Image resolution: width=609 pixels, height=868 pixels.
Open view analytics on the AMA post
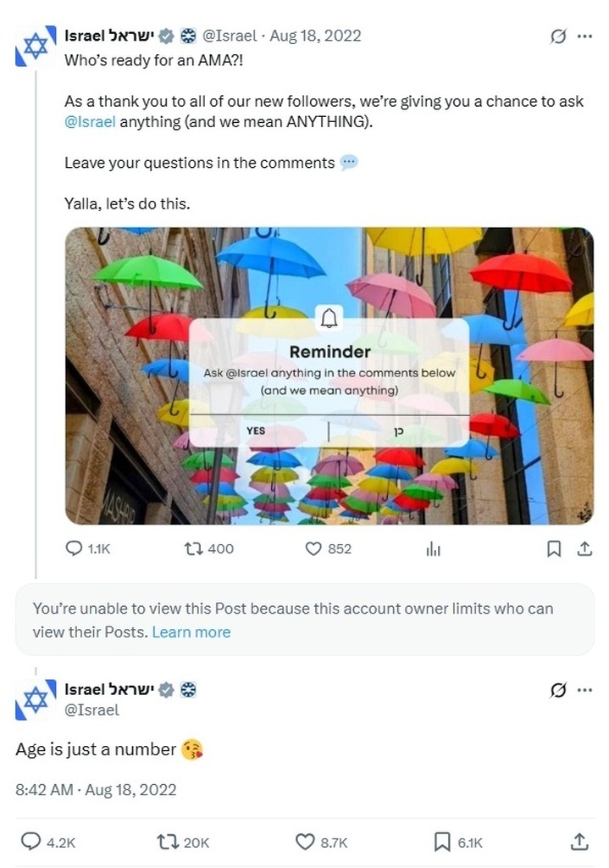pos(433,549)
